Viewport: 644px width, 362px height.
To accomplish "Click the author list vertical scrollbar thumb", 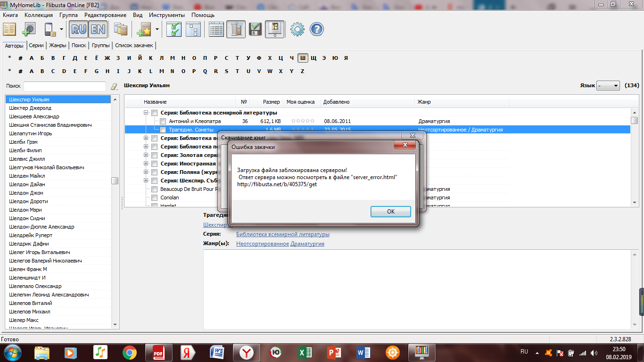I will (115, 181).
